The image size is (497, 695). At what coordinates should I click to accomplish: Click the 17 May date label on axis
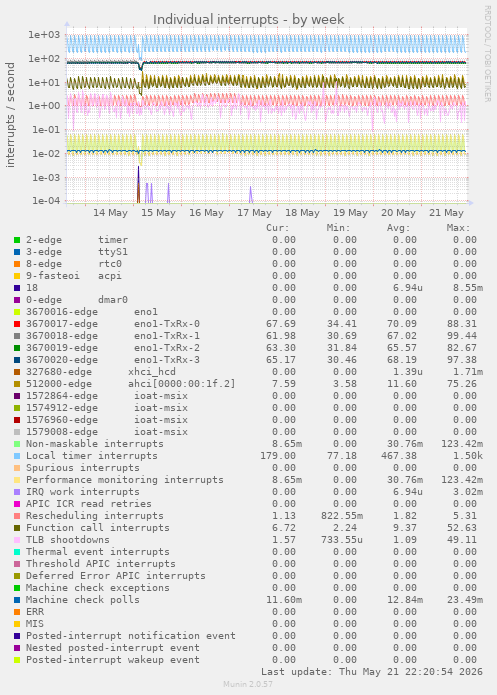click(254, 213)
